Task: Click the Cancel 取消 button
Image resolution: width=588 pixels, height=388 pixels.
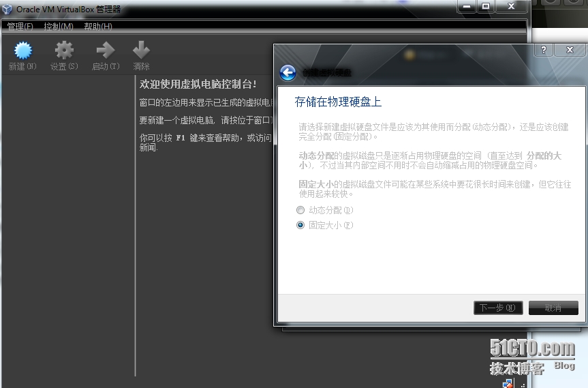Action: [553, 308]
